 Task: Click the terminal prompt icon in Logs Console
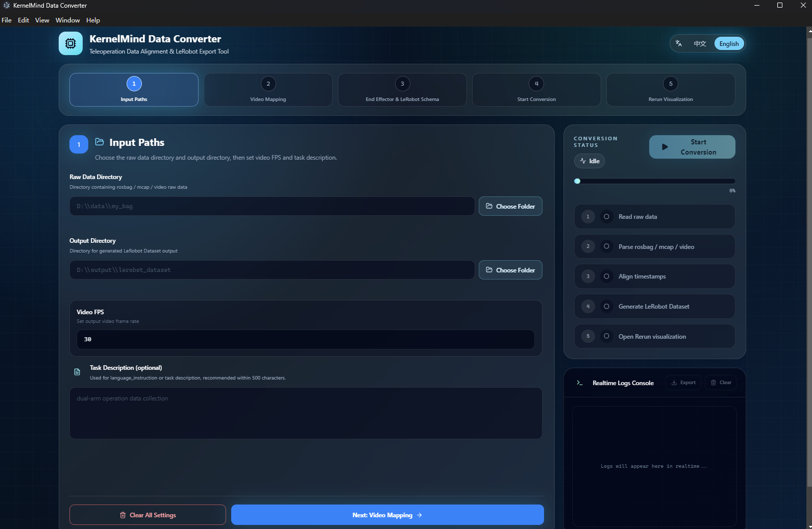(x=580, y=383)
